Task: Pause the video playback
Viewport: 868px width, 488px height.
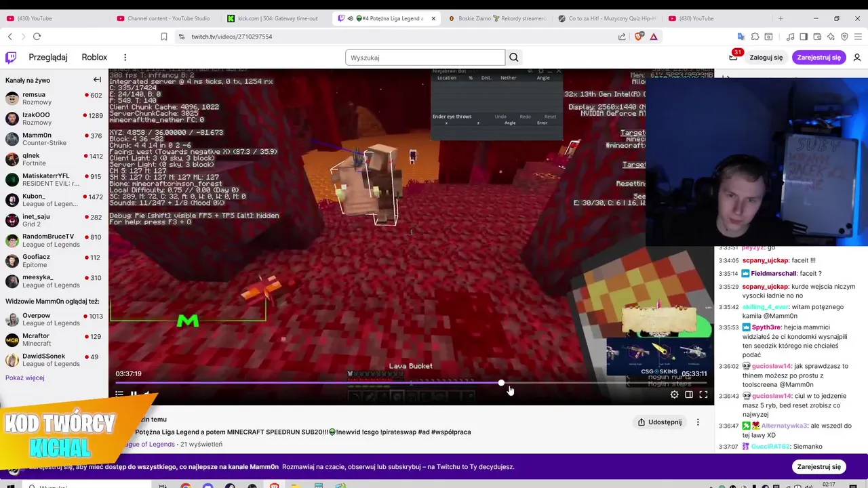Action: (x=134, y=394)
